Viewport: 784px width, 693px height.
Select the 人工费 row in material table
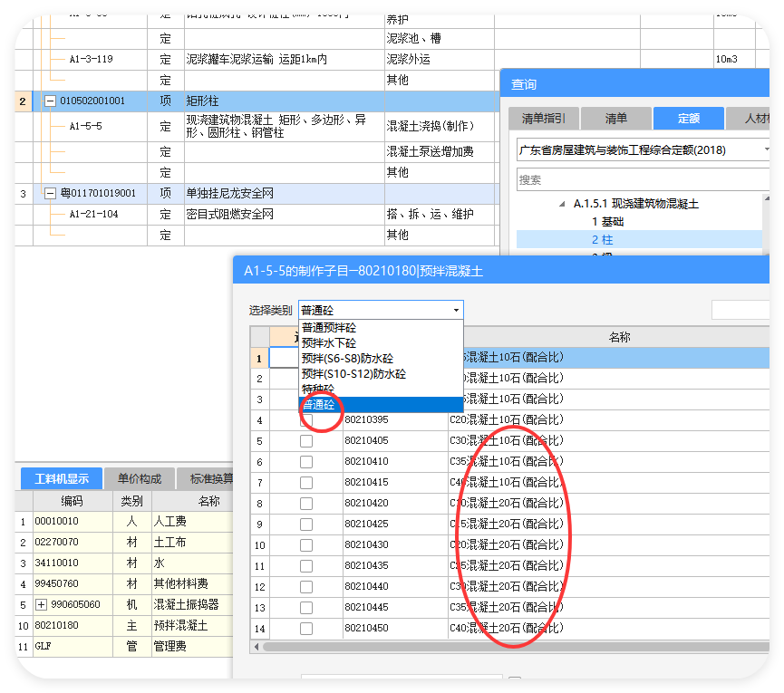[124, 522]
